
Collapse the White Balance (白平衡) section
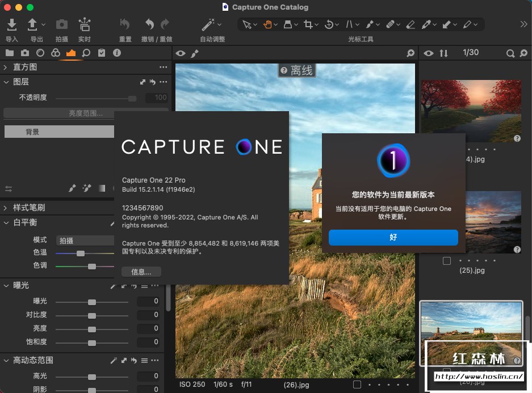[7, 223]
